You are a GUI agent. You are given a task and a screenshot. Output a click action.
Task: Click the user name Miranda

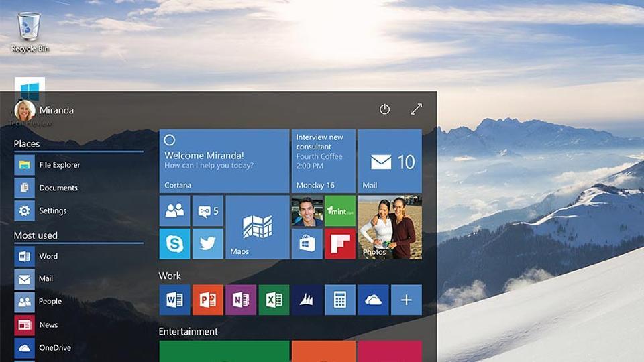point(56,111)
